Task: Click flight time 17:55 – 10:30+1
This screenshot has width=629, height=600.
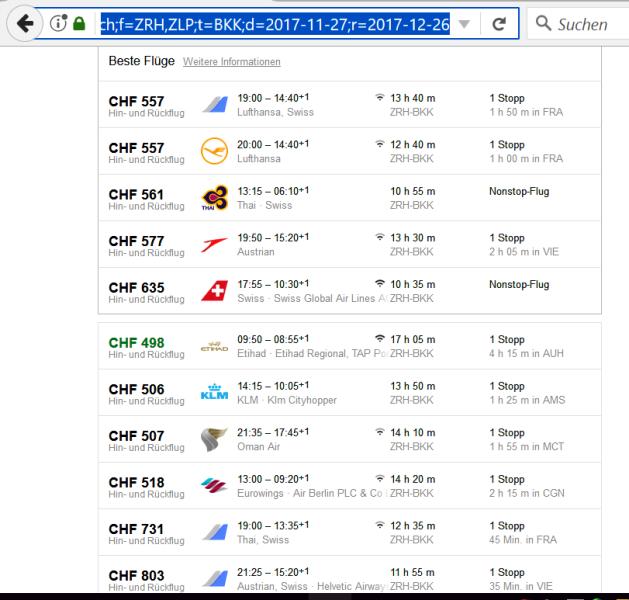Action: pyautogui.click(x=273, y=284)
